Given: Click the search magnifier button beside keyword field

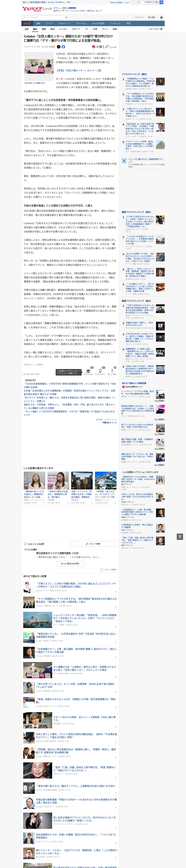Looking at the screenshot, I should [66, 18].
